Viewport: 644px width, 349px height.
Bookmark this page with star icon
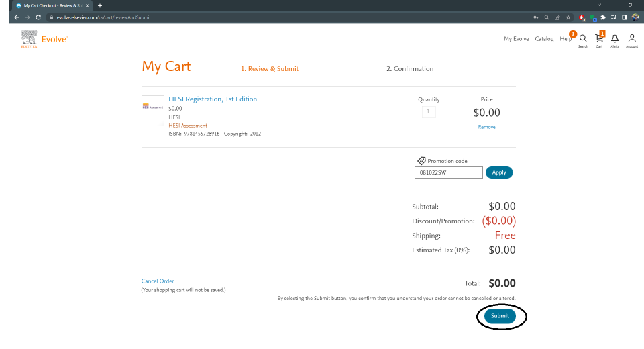click(x=568, y=17)
